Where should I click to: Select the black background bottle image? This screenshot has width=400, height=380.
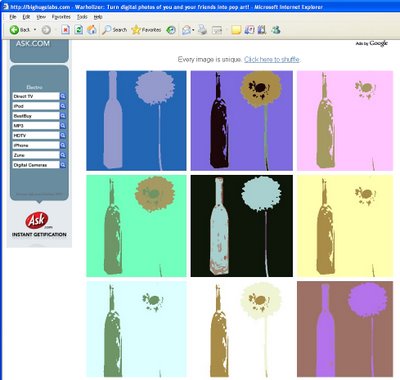point(242,226)
